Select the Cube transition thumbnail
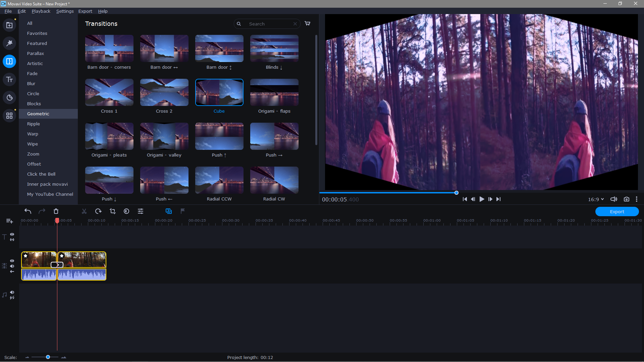 pyautogui.click(x=219, y=92)
